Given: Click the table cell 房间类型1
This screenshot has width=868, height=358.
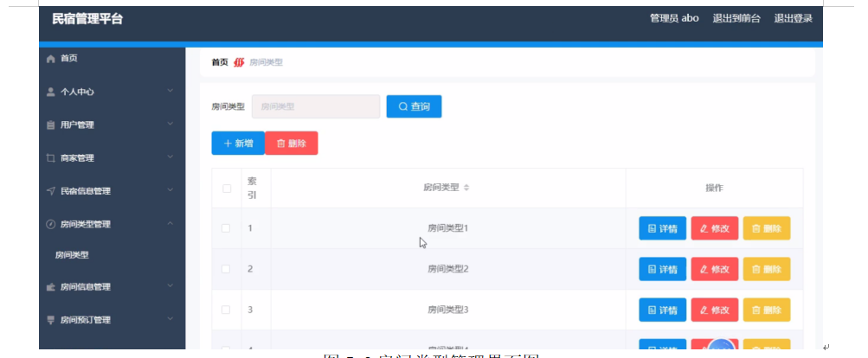Looking at the screenshot, I should 448,228.
